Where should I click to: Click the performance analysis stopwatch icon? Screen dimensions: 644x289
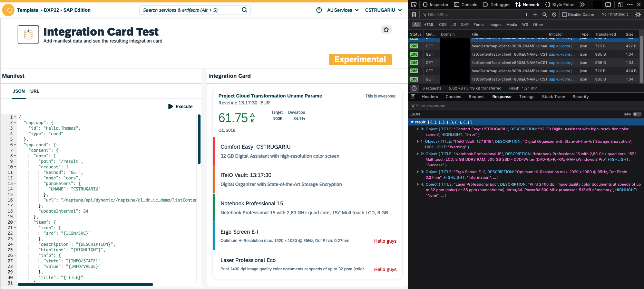tap(414, 88)
